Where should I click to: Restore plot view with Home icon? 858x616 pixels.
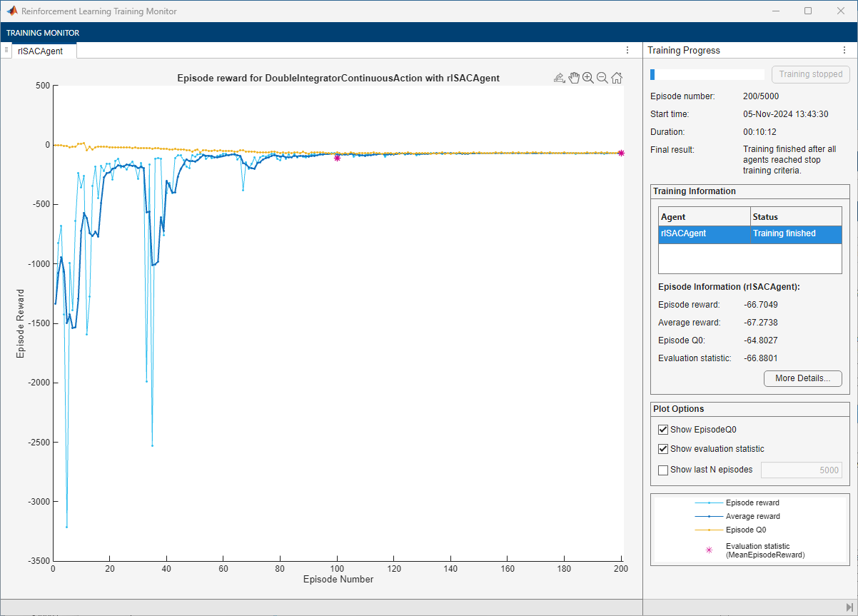(617, 78)
